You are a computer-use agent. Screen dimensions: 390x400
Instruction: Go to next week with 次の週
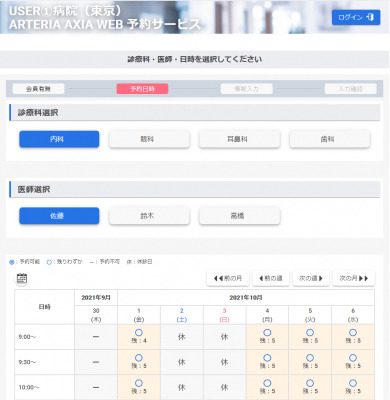[311, 278]
